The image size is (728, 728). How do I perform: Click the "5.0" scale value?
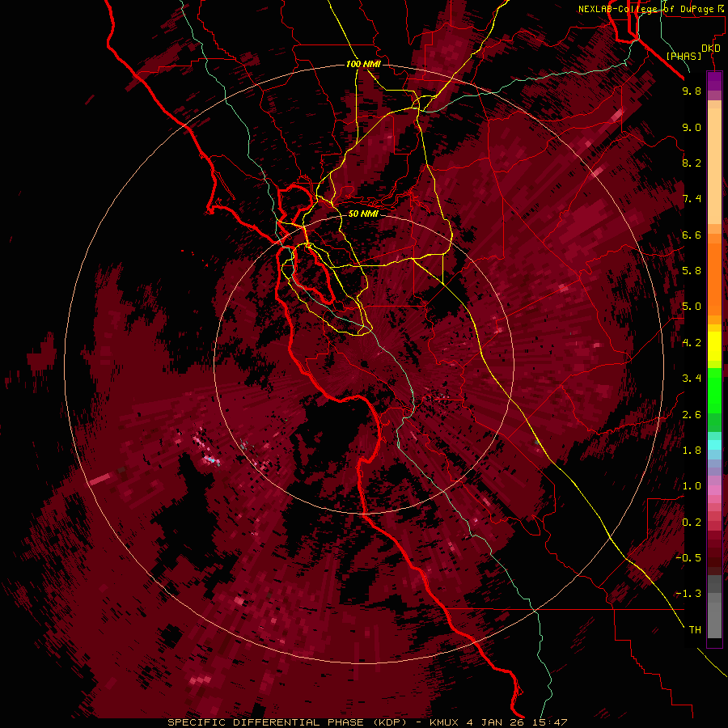pos(692,307)
